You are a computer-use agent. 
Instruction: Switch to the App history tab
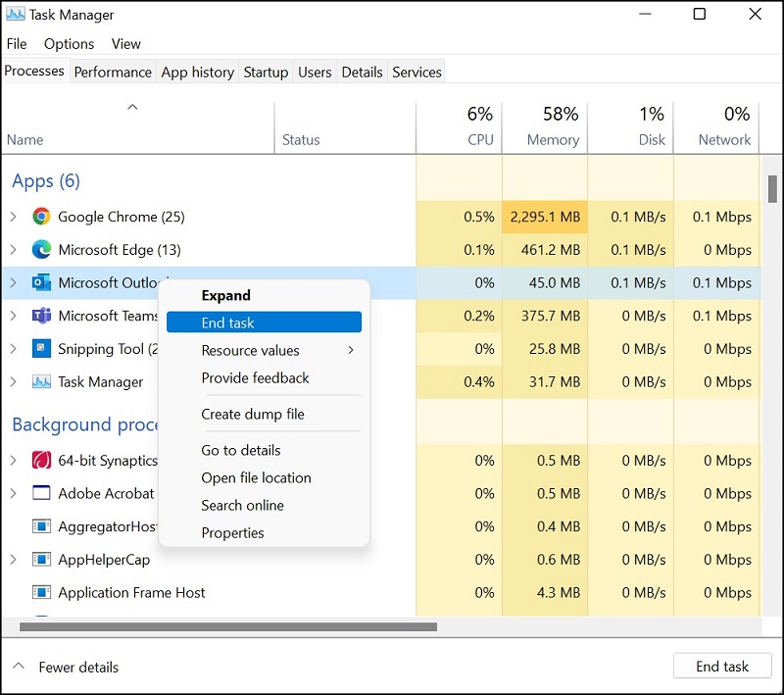pyautogui.click(x=198, y=72)
